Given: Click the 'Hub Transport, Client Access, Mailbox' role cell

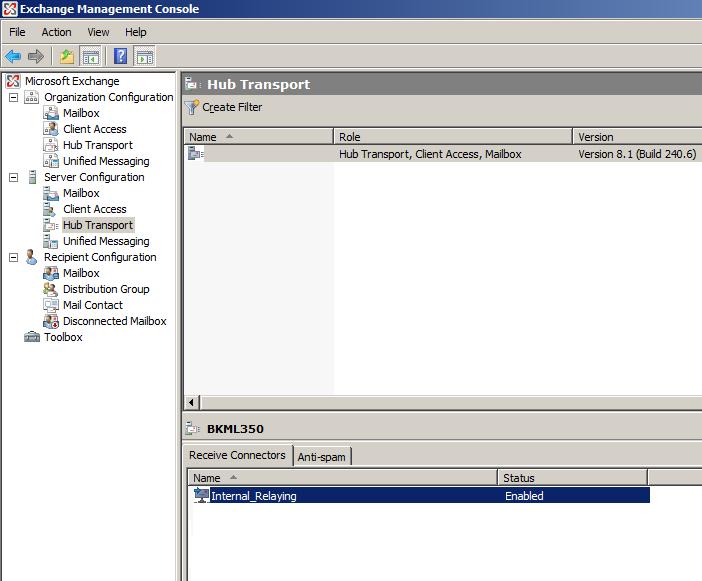Looking at the screenshot, I should pyautogui.click(x=430, y=154).
